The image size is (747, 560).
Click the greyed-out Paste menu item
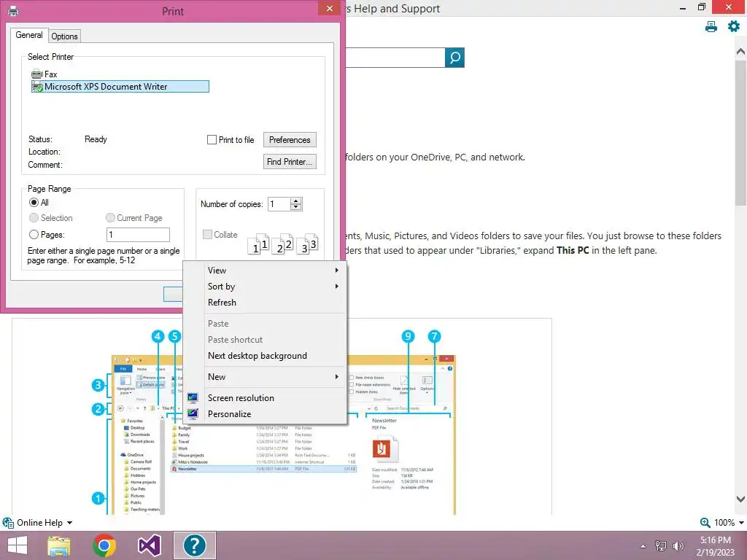click(274, 323)
